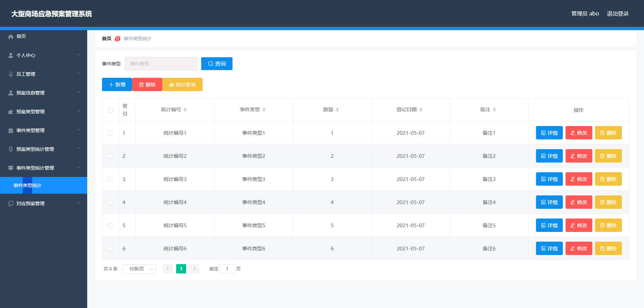Open 首页 in the sidebar menu
This screenshot has height=308, width=644.
(44, 37)
